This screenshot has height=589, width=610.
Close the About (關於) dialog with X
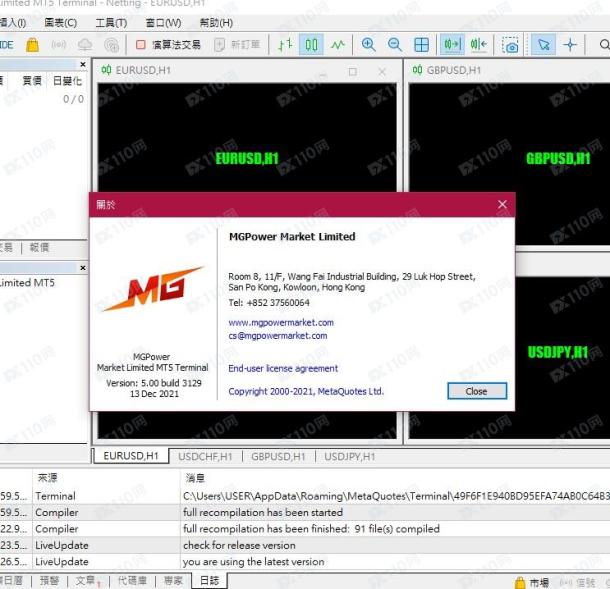point(502,205)
